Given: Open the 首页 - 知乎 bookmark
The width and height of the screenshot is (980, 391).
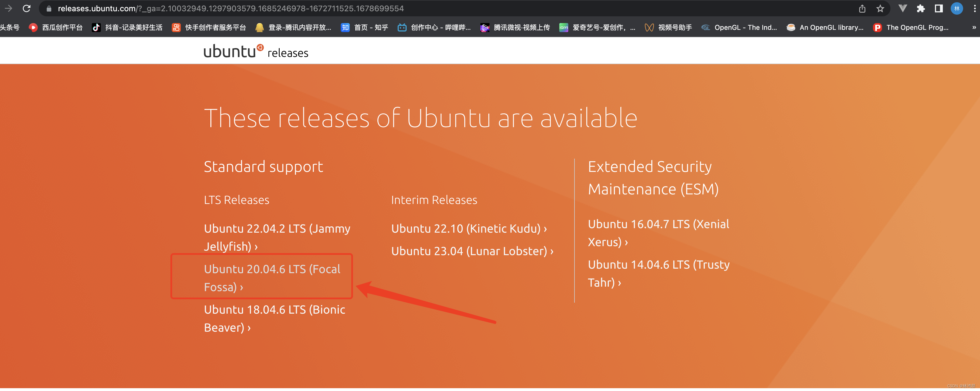Looking at the screenshot, I should click(364, 27).
